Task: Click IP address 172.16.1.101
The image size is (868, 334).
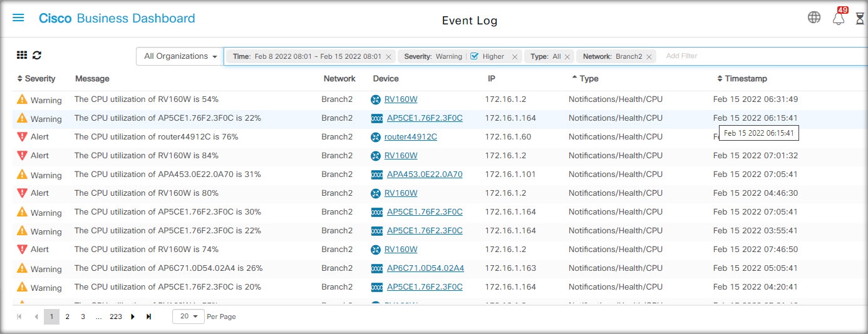Action: point(510,175)
